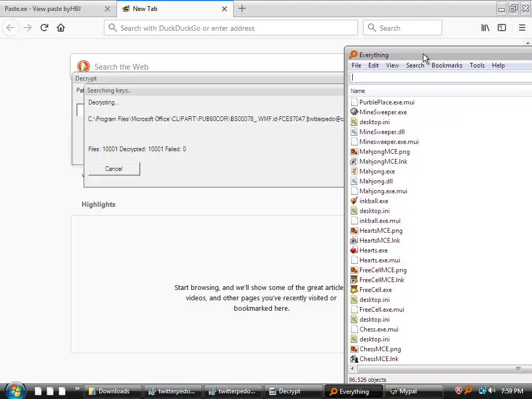Select PurblePlace.exe.mui file icon
532x399 pixels.
point(354,102)
